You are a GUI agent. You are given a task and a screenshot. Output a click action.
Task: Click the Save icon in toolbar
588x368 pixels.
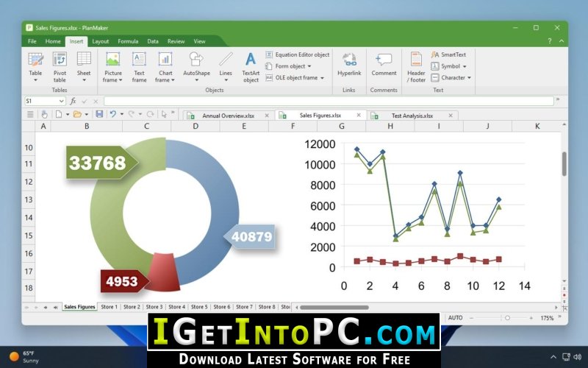[x=99, y=114]
